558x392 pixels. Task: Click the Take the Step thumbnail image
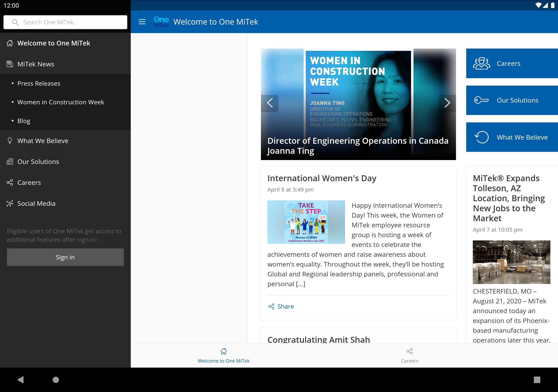click(306, 222)
